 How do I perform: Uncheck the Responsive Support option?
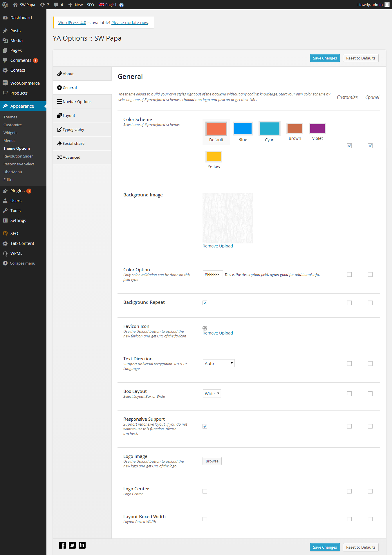click(x=205, y=426)
